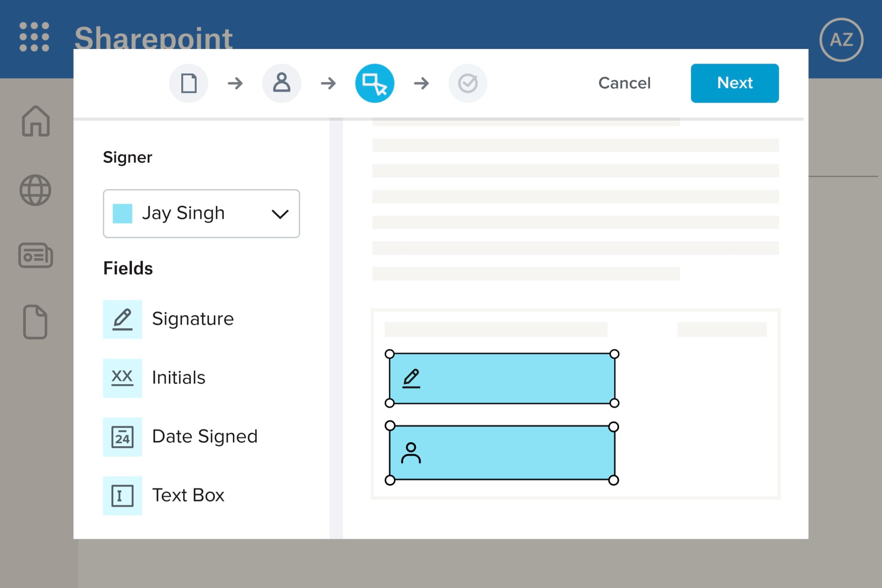Click the Next button to proceed
The height and width of the screenshot is (588, 882).
[x=735, y=83]
